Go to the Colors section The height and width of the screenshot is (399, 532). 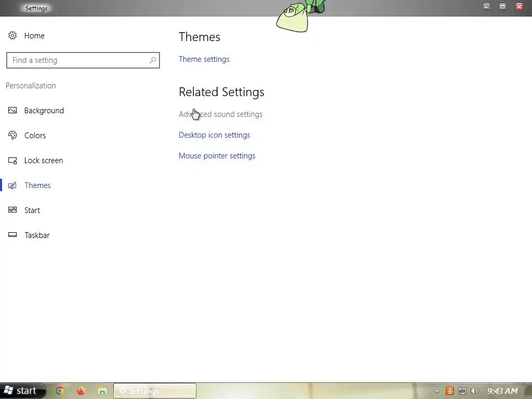[35, 136]
